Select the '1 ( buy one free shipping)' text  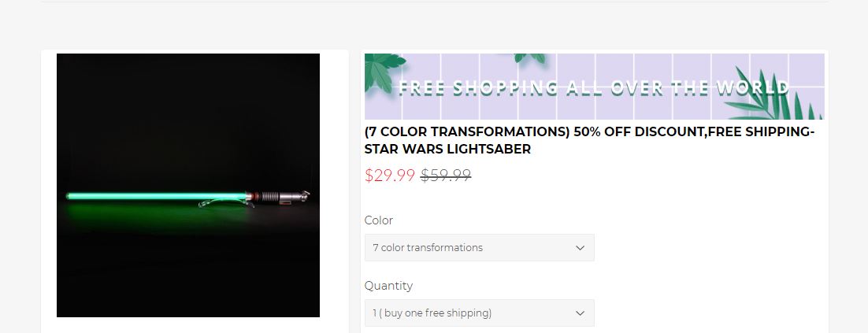(432, 313)
